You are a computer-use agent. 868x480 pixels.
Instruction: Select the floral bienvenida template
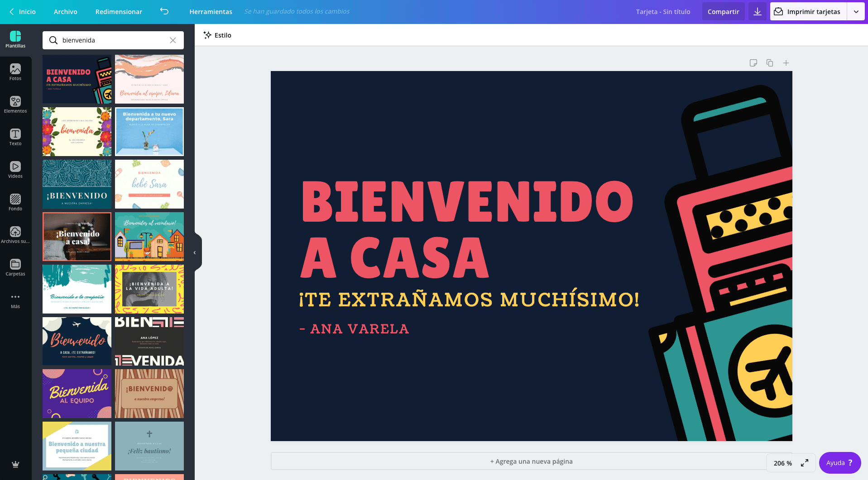77,132
